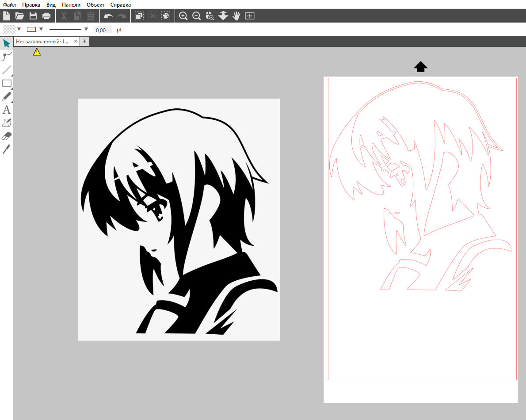Open the line style dropdown arrow
Screen dimensions: 526x420
tap(86, 29)
